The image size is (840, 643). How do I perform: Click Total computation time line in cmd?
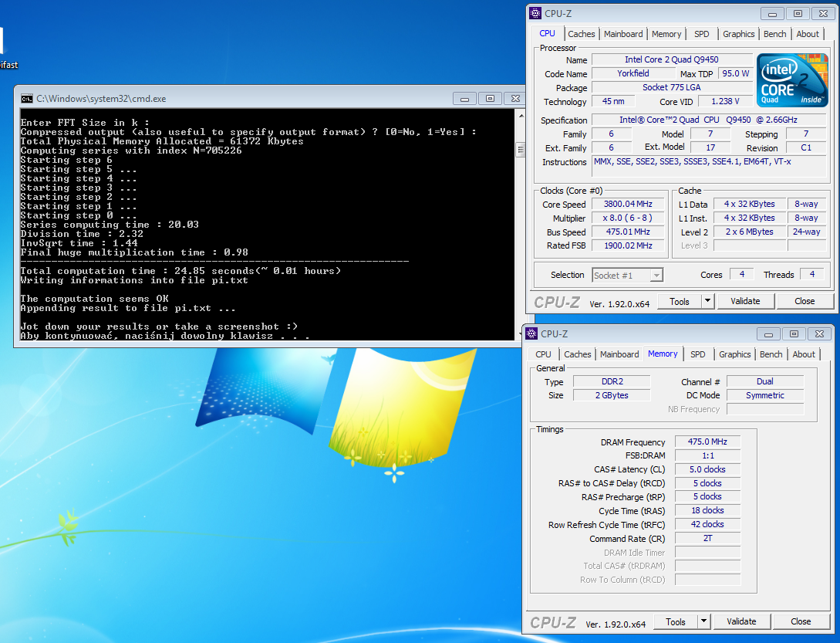click(x=180, y=271)
